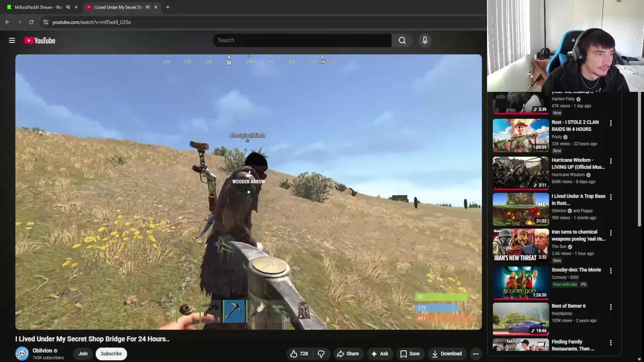
Task: Download this video
Action: coord(447,353)
